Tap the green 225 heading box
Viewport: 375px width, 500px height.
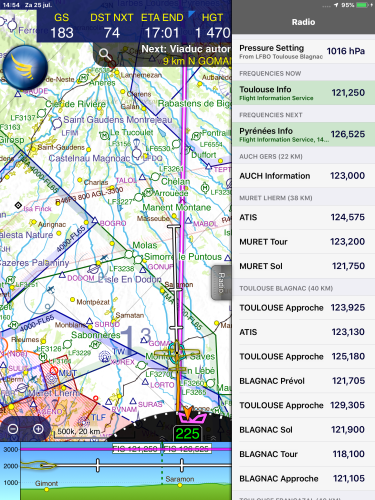187,433
